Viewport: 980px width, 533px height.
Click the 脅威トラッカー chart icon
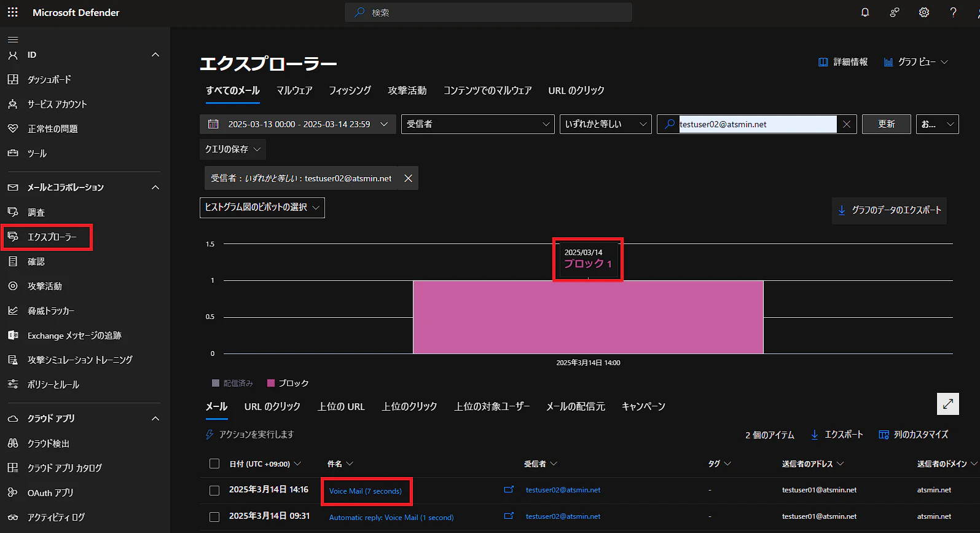click(x=13, y=310)
